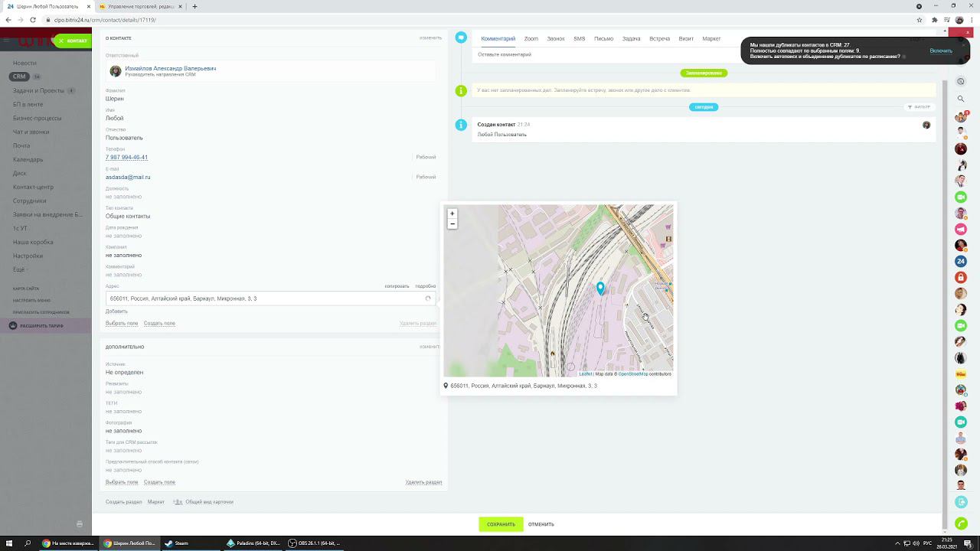The image size is (980, 551).
Task: Zoom in on the address map
Action: [452, 214]
